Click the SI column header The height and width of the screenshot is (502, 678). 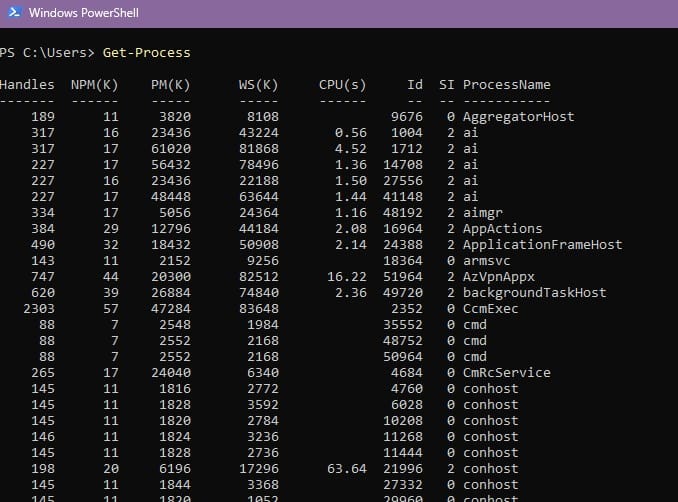447,85
